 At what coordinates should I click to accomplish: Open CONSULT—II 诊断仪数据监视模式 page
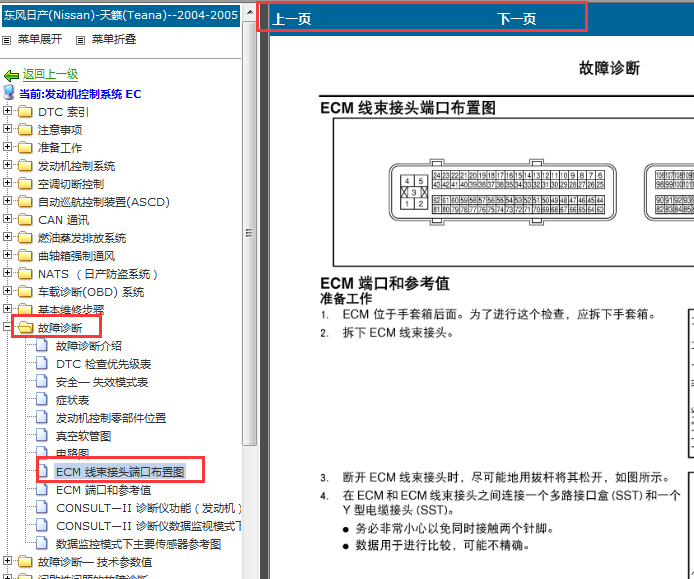[x=149, y=526]
